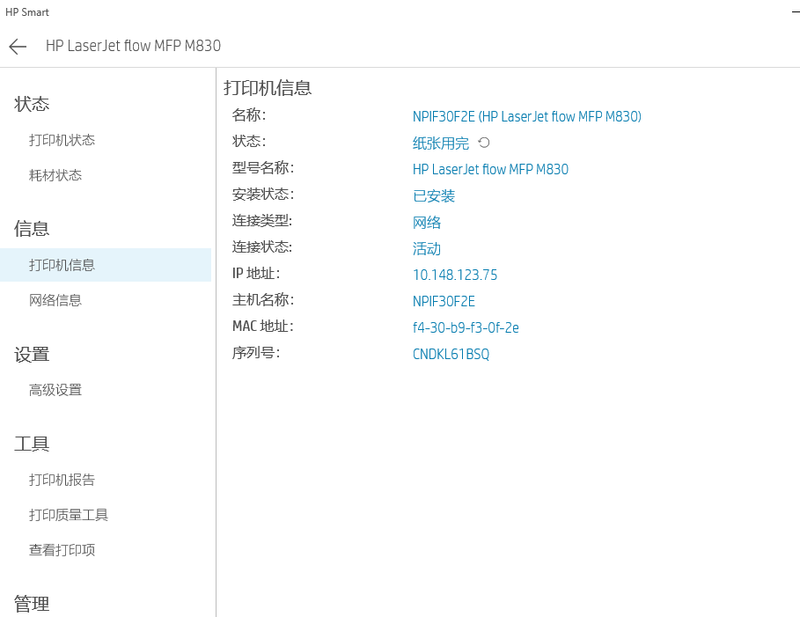The height and width of the screenshot is (617, 800).
Task: Open 打印机报告 under 工具
Action: (x=62, y=480)
